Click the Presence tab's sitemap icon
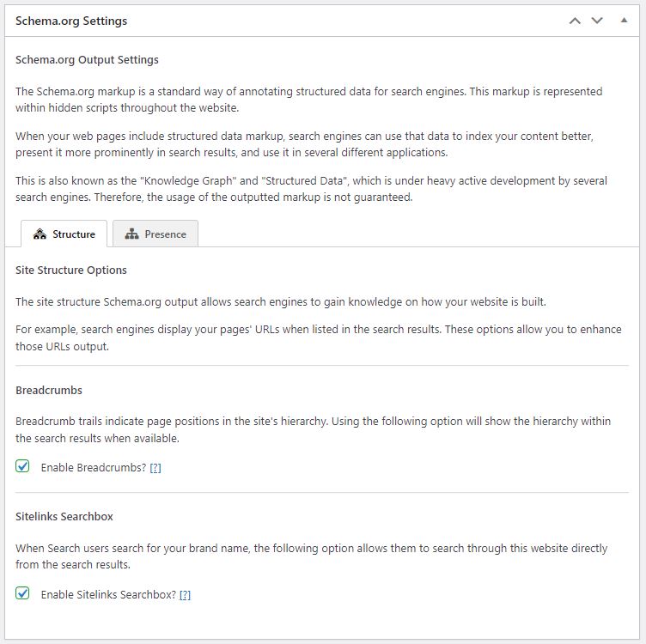This screenshot has width=646, height=644. pyautogui.click(x=131, y=234)
